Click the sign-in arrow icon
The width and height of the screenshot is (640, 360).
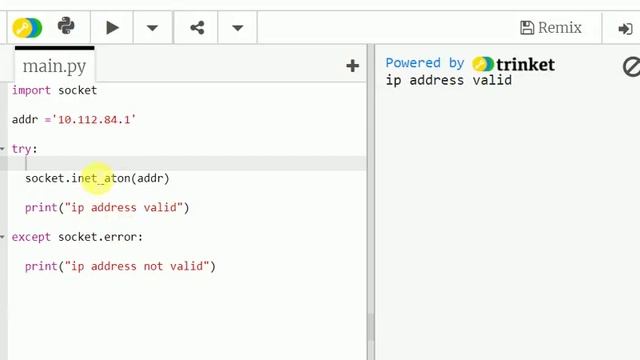click(625, 29)
